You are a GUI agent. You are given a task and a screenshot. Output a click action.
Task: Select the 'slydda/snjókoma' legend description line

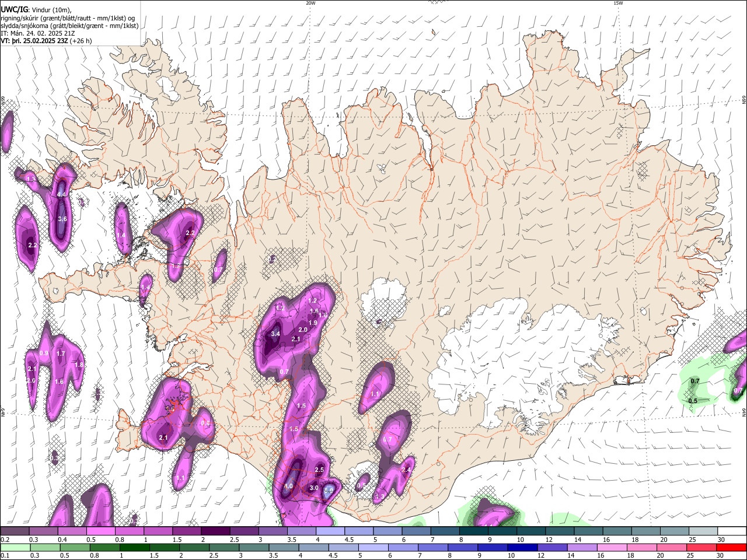click(69, 26)
